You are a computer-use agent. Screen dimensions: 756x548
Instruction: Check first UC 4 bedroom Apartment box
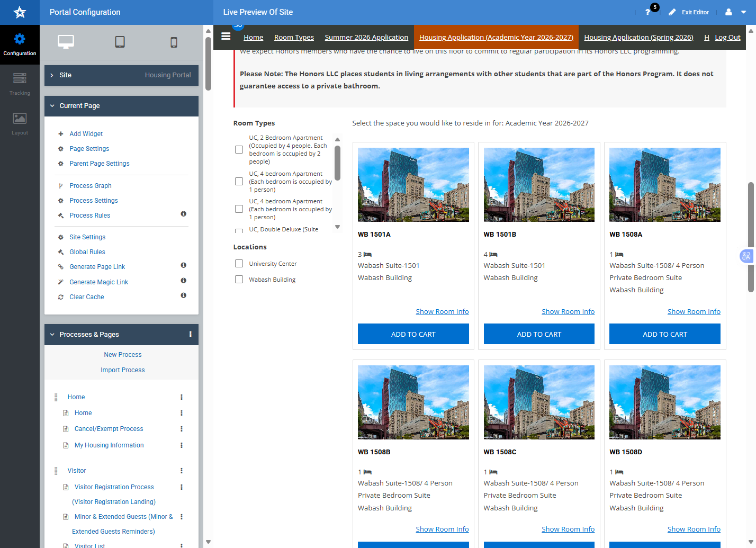(239, 182)
